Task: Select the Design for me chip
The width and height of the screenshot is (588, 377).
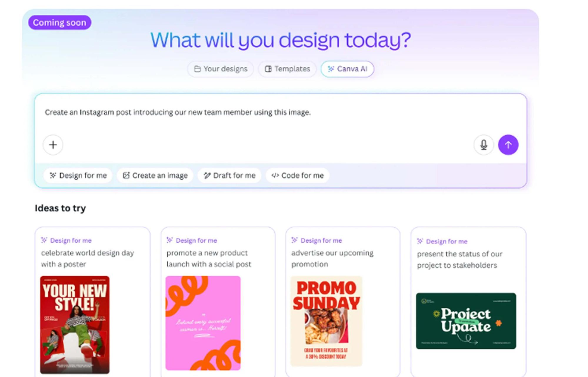Action: [78, 175]
